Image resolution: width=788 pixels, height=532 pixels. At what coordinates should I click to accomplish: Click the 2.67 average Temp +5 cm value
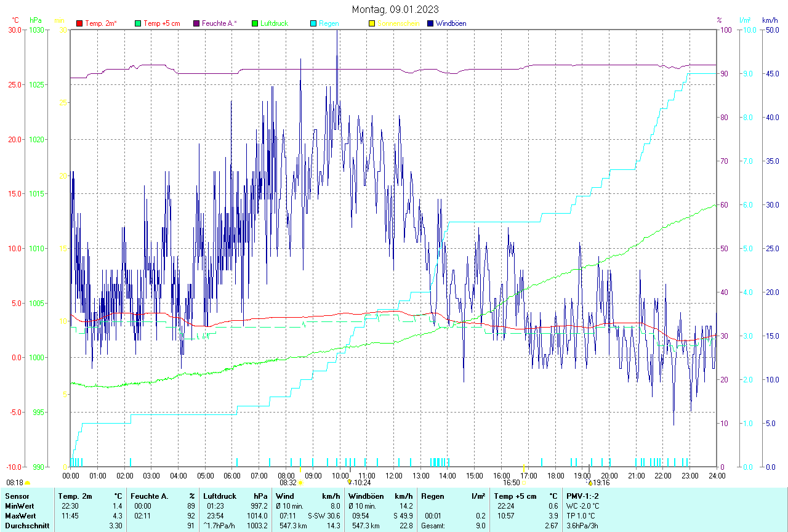(x=552, y=526)
